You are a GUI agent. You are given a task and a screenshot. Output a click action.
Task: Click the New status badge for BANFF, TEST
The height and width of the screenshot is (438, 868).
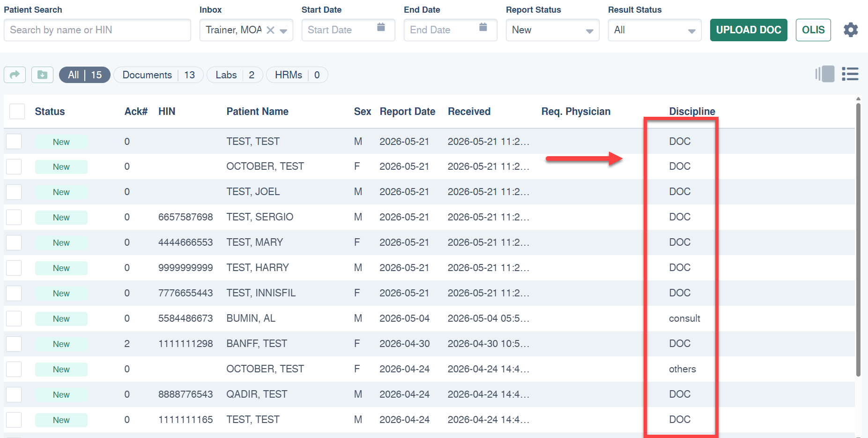pyautogui.click(x=61, y=344)
